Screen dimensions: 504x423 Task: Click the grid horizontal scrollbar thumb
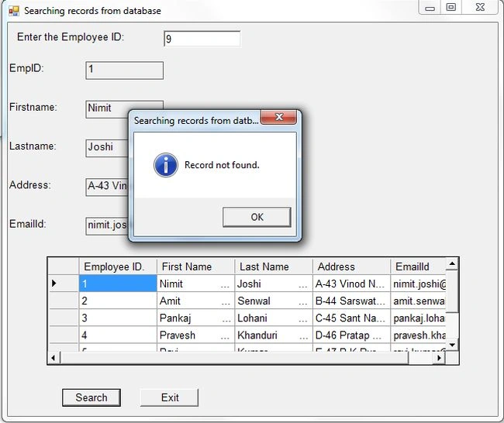[x=234, y=357]
